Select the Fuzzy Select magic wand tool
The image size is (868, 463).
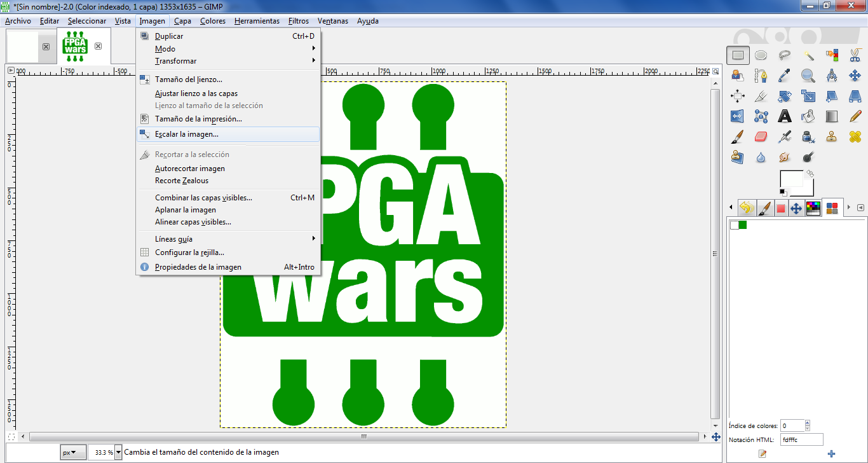click(808, 55)
